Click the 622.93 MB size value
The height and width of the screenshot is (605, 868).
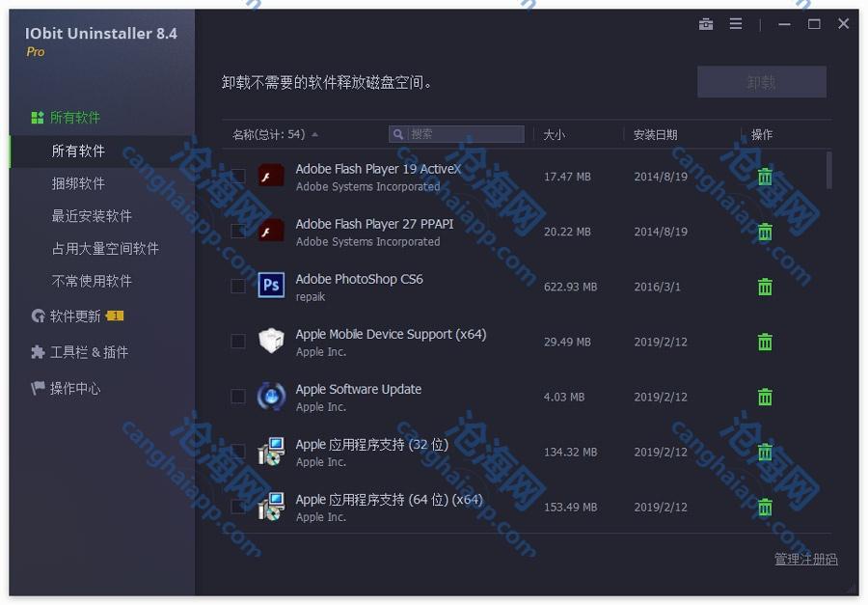[570, 287]
